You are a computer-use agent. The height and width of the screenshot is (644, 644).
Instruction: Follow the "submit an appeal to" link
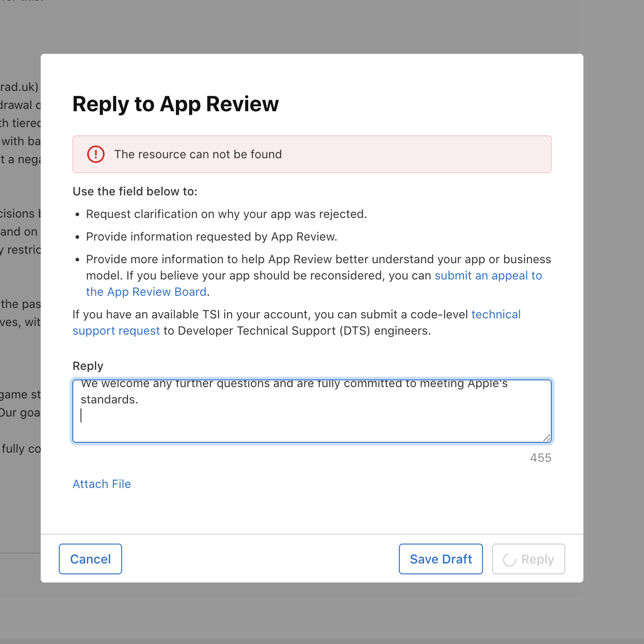[x=488, y=275]
